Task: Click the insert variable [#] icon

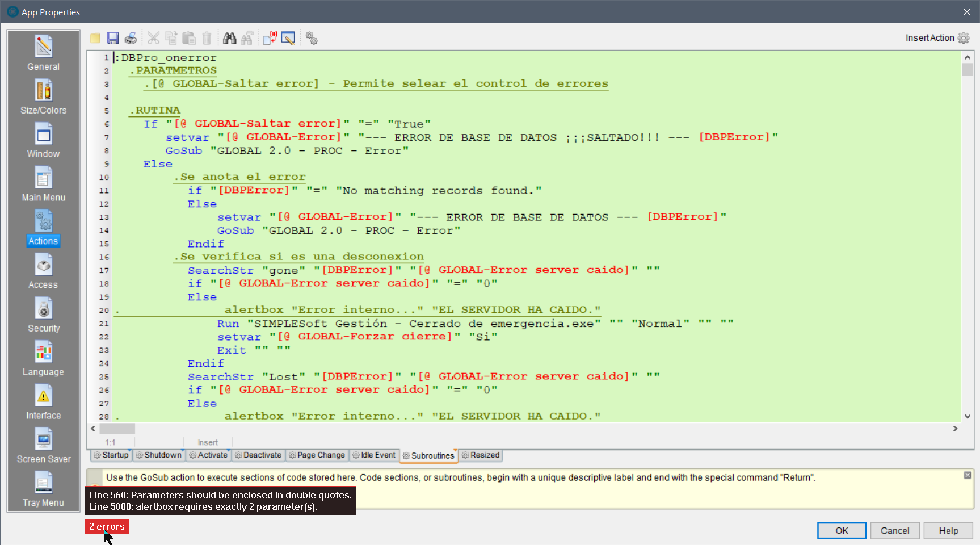Action: 270,38
